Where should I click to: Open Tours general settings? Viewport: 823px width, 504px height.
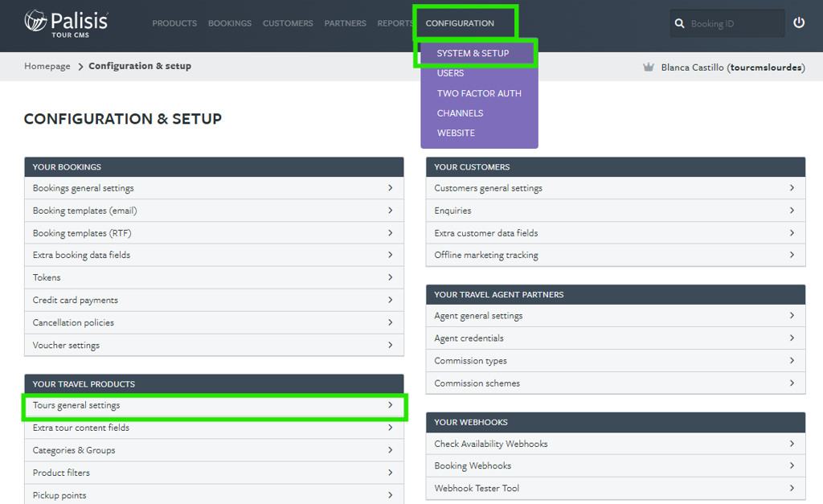point(214,405)
